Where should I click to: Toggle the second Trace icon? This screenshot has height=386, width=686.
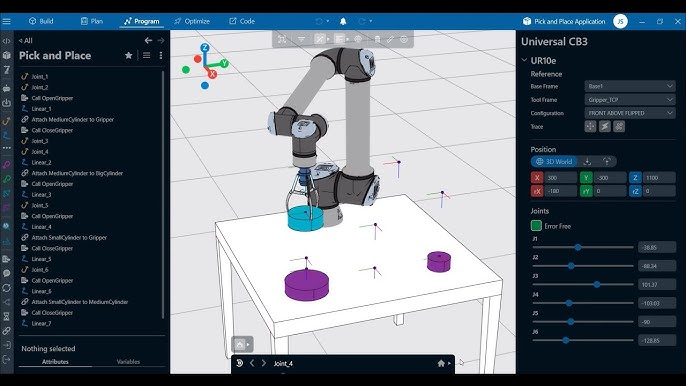pos(605,126)
